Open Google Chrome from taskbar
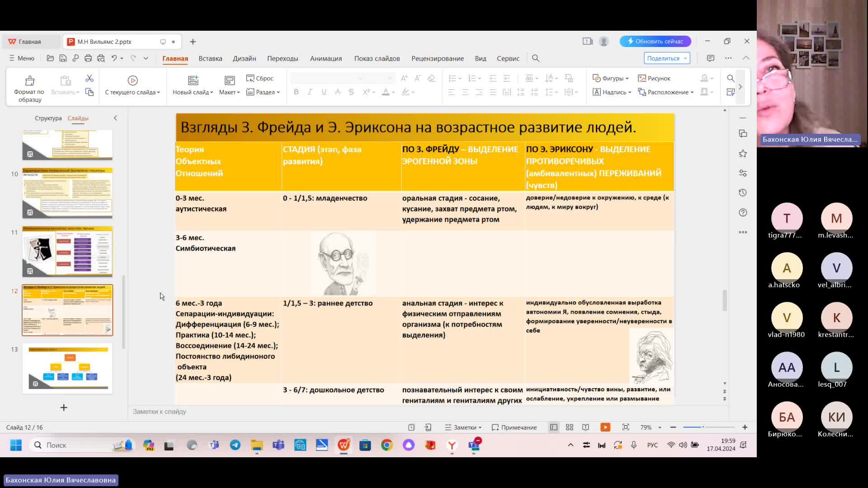 coord(387,446)
